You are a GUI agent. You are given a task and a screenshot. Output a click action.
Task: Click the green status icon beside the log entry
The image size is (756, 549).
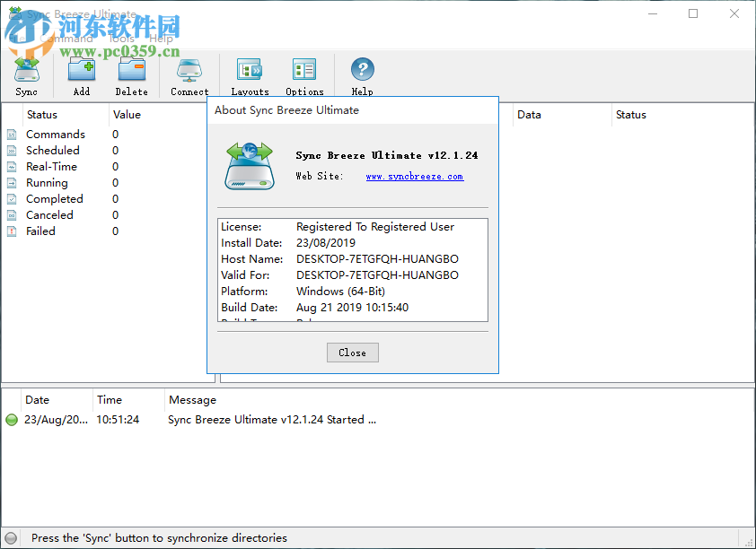coord(12,419)
